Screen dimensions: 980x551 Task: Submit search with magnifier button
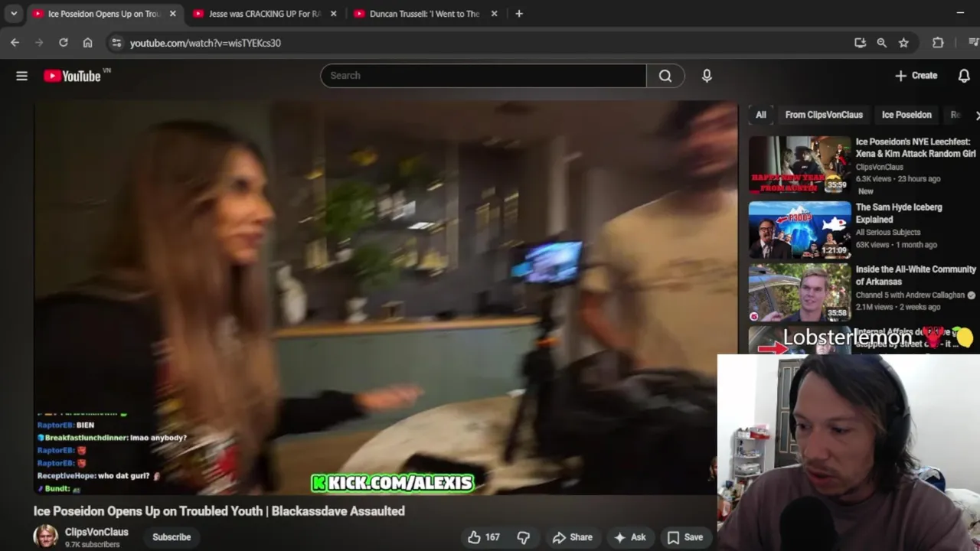click(x=665, y=76)
